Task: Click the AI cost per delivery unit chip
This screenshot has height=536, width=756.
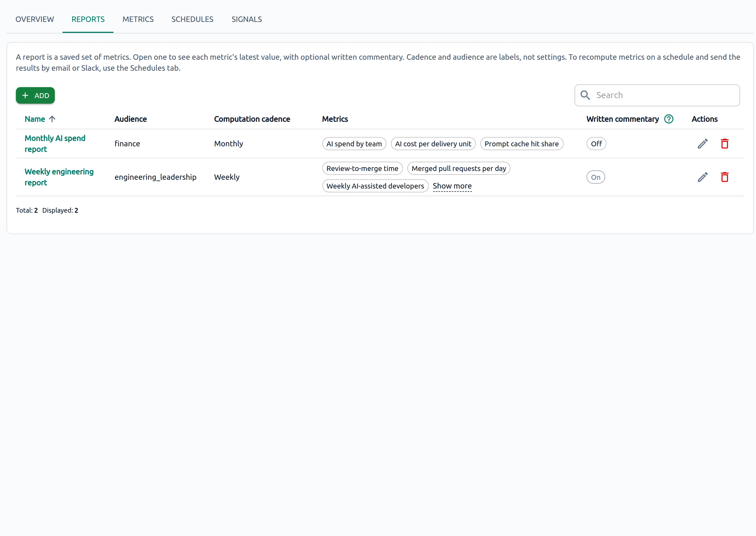Action: (433, 144)
